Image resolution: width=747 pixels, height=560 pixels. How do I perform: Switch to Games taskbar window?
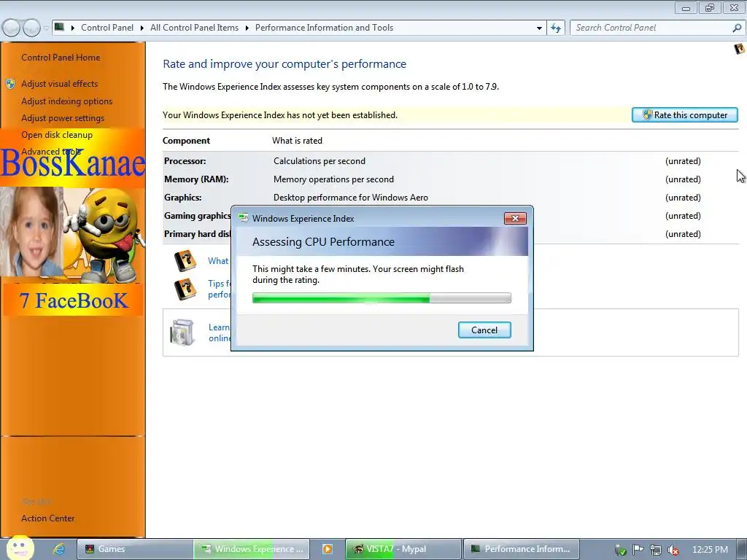click(135, 549)
